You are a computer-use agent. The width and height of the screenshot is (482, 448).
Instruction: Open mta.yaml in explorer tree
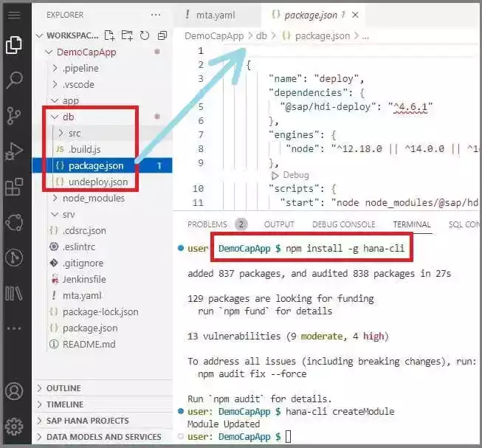point(82,296)
